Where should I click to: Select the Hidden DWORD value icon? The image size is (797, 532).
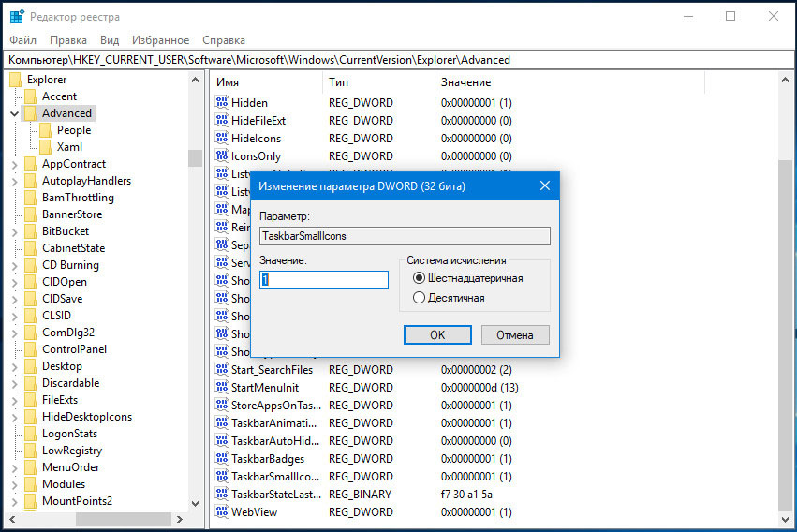click(222, 102)
